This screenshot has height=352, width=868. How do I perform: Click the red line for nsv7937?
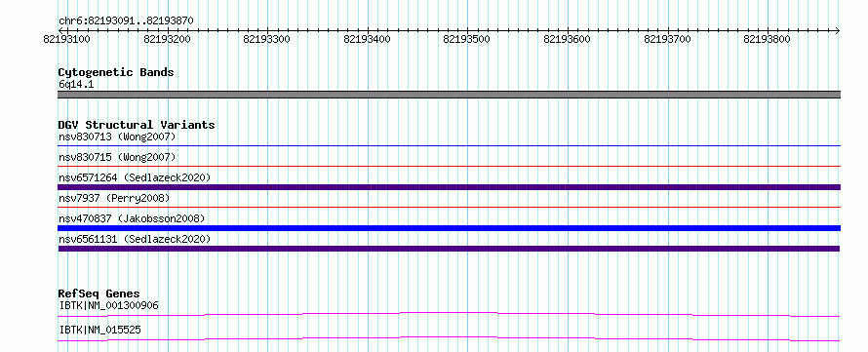tap(449, 208)
